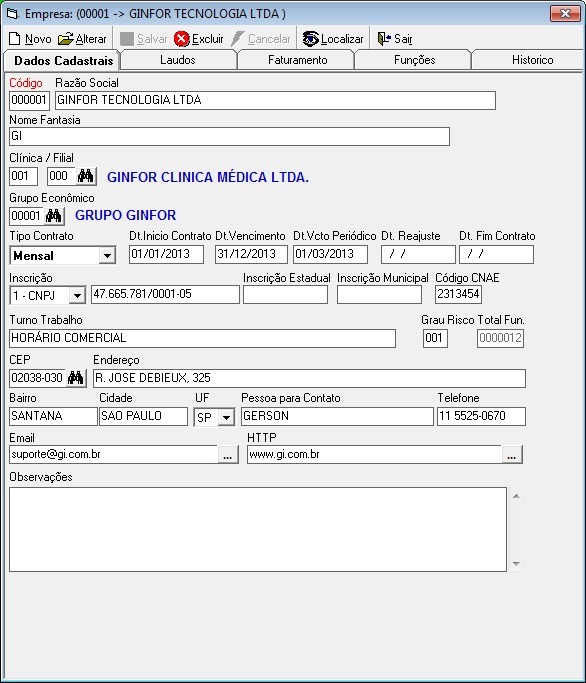Click the Observações text area
This screenshot has height=683, width=586.
258,529
